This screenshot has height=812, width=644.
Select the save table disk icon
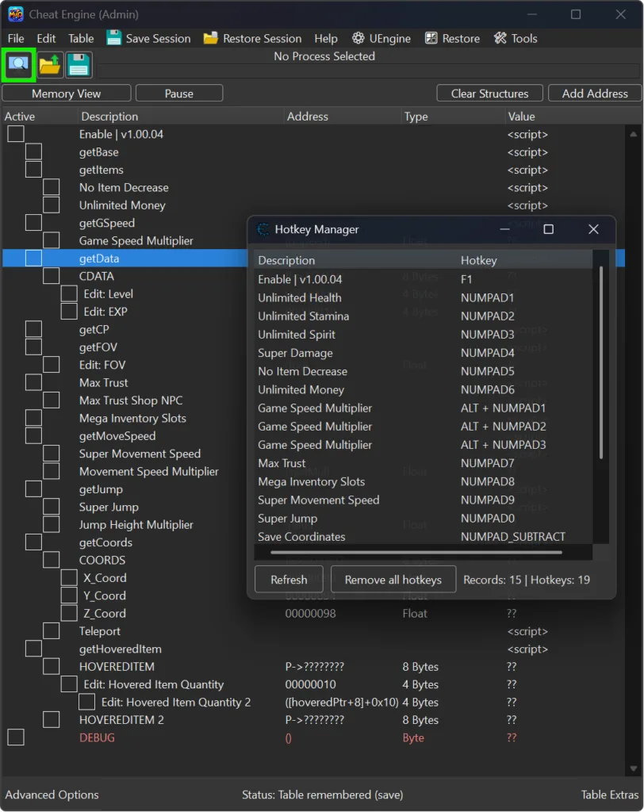tap(79, 64)
